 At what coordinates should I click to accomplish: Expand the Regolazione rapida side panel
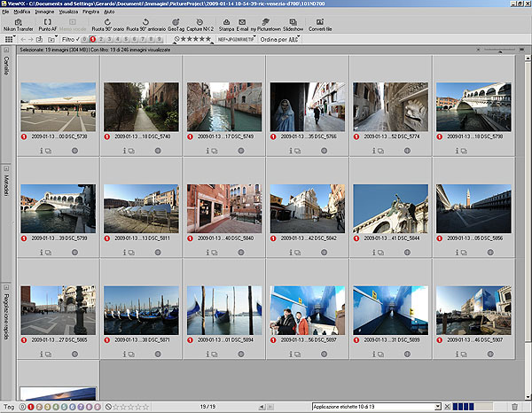(x=6, y=287)
